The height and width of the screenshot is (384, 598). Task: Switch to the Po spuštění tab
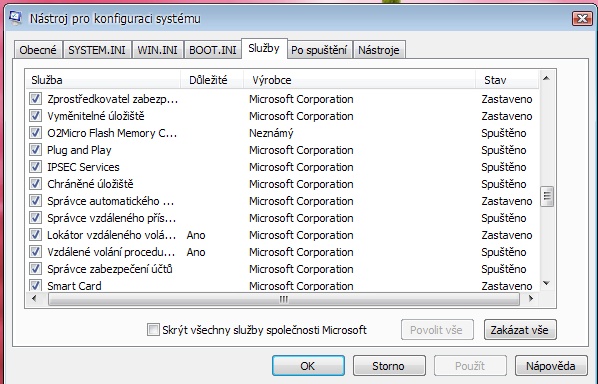319,50
